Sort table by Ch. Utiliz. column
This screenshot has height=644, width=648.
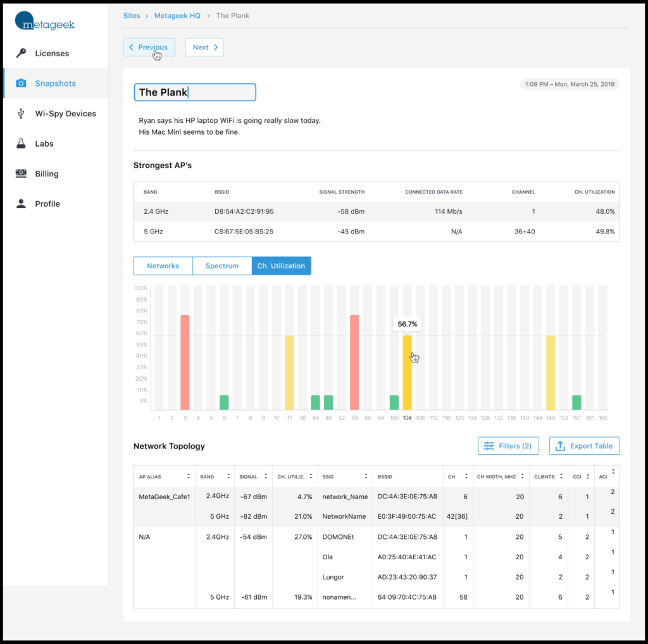coord(311,476)
